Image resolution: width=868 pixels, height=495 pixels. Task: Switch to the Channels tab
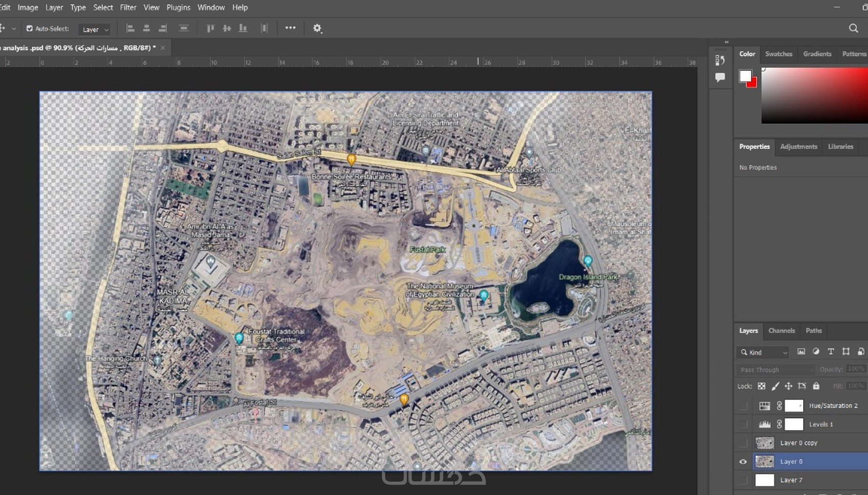click(781, 331)
